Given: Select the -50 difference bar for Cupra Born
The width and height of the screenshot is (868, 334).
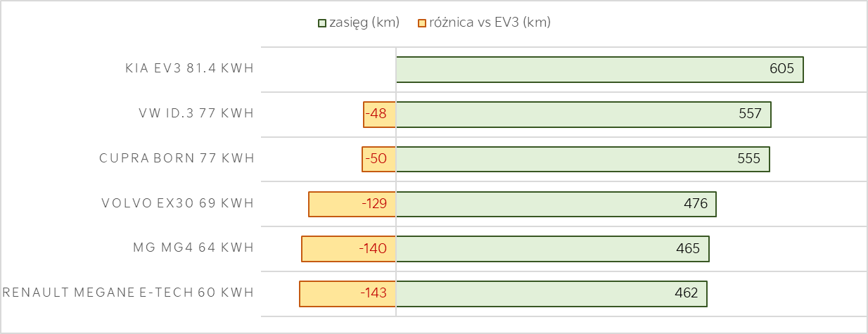Looking at the screenshot, I should pos(379,159).
